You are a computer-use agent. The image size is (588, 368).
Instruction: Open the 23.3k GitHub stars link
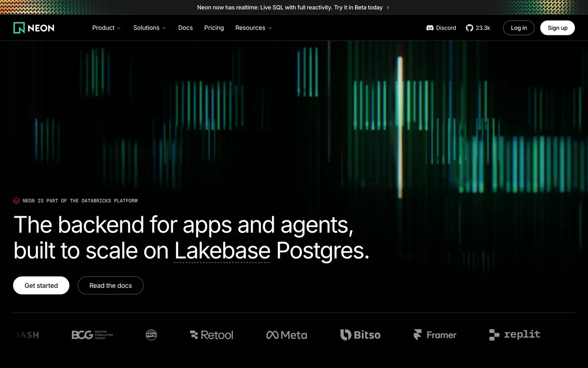483,28
